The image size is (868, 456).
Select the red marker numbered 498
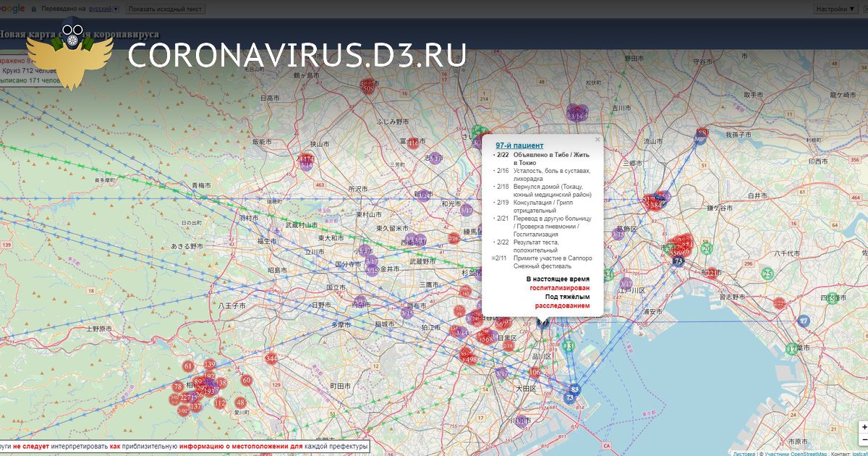(x=470, y=360)
